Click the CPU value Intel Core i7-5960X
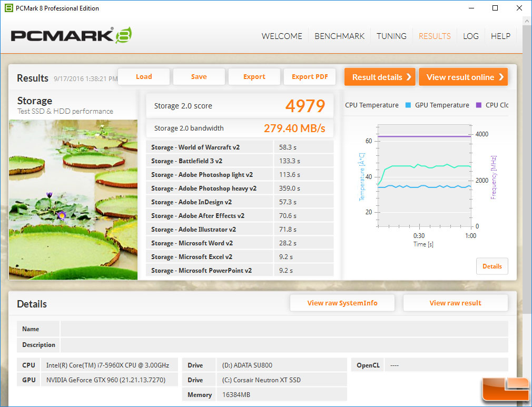The image size is (532, 407). [x=109, y=365]
